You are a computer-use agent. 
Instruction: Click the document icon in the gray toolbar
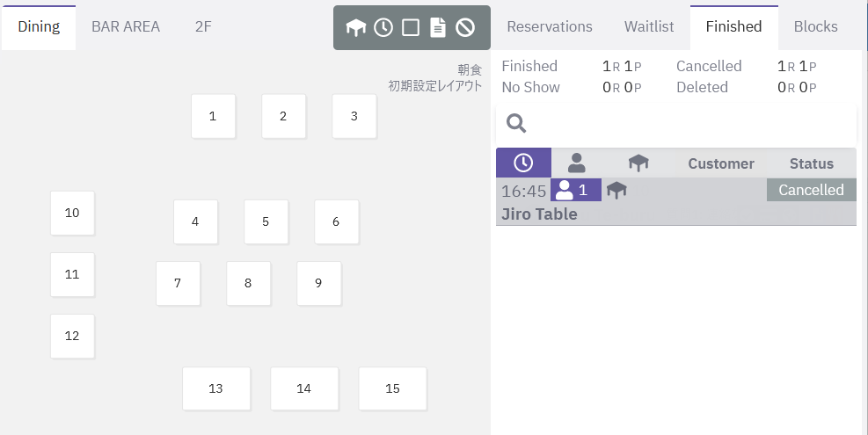tap(437, 28)
